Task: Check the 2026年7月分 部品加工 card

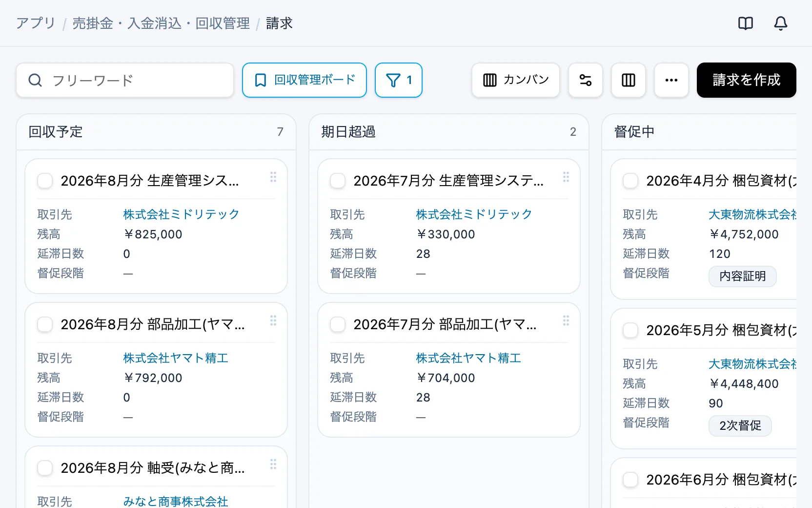Action: [338, 324]
